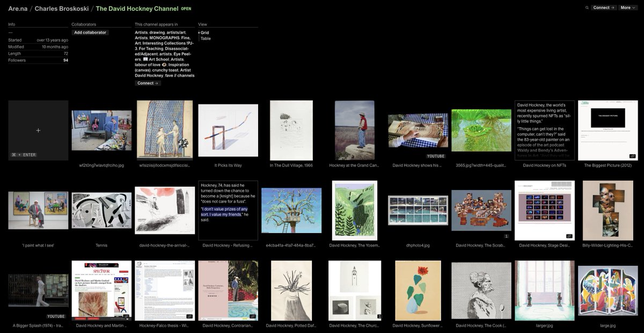Click the YouTube badge on A Bigger Splash block
This screenshot has height=333, width=644.
tap(56, 316)
